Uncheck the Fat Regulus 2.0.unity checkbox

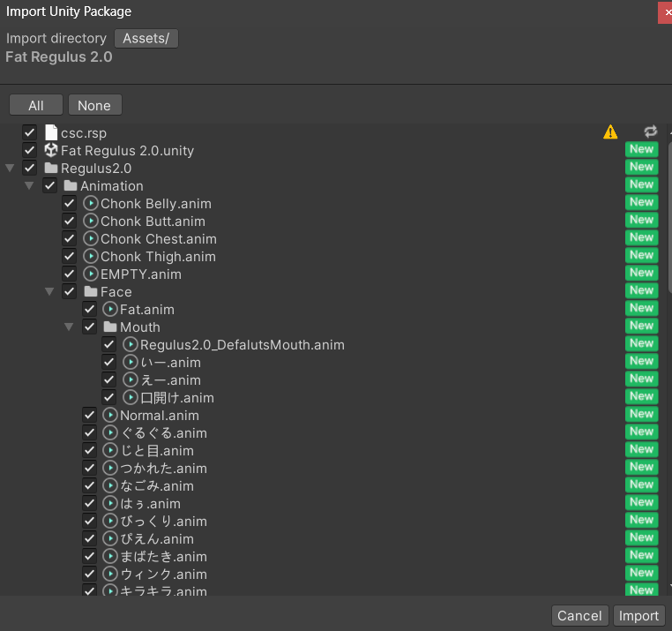coord(30,150)
